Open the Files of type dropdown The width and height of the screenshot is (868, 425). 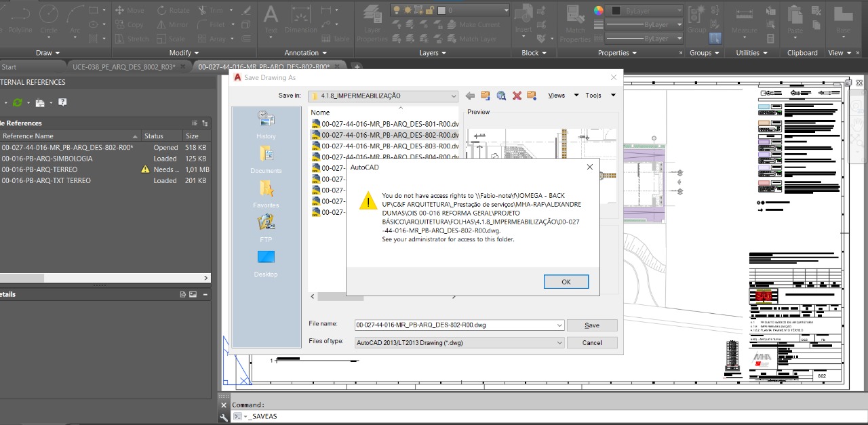[x=559, y=343]
